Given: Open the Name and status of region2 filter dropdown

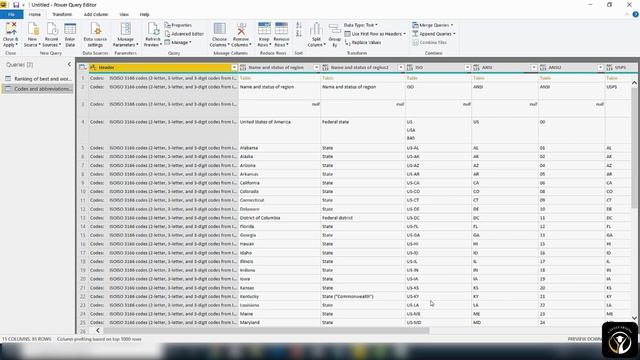Looking at the screenshot, I should [x=401, y=67].
